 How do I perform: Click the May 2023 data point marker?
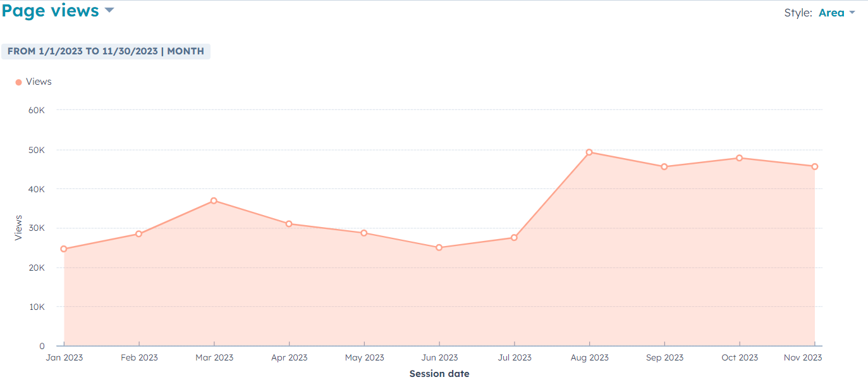[x=364, y=233]
